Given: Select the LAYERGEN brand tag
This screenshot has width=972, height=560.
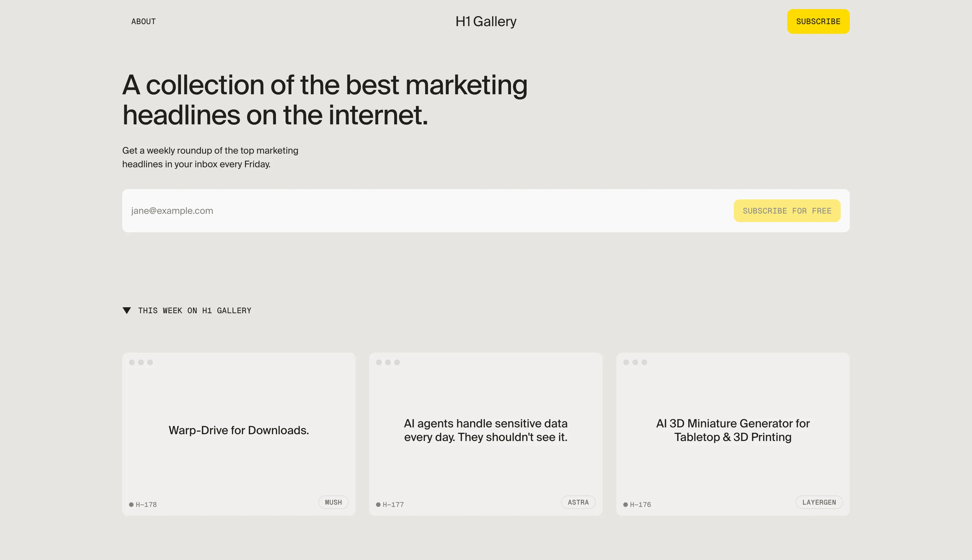Looking at the screenshot, I should pos(819,502).
